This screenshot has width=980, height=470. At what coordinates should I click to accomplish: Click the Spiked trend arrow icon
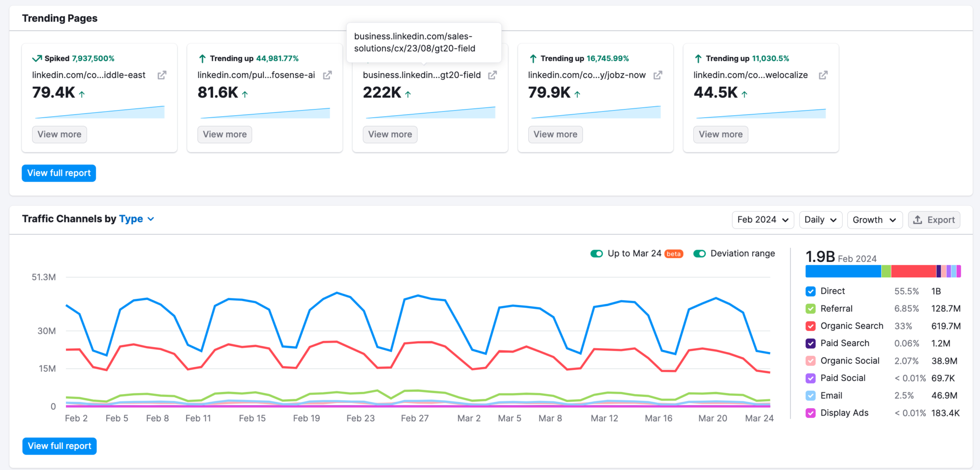[x=37, y=58]
